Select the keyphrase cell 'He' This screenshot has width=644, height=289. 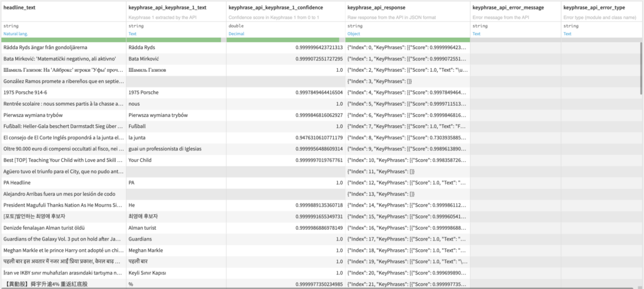coord(176,205)
